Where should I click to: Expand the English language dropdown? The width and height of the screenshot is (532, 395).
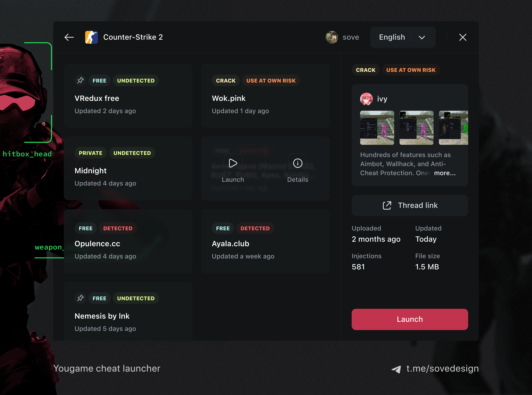(x=403, y=37)
